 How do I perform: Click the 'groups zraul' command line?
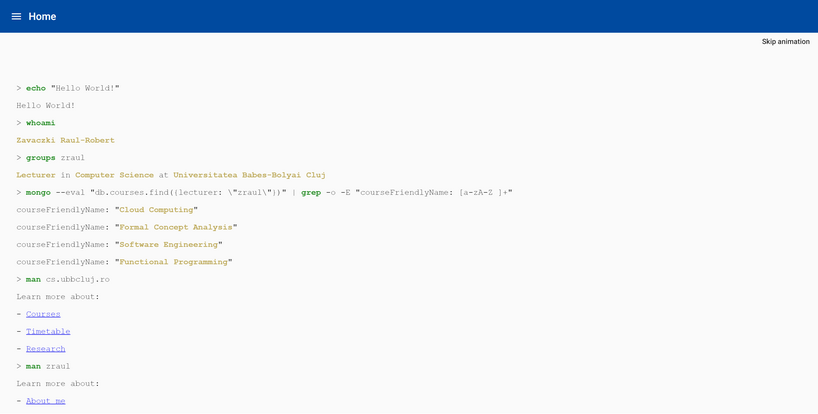(50, 157)
